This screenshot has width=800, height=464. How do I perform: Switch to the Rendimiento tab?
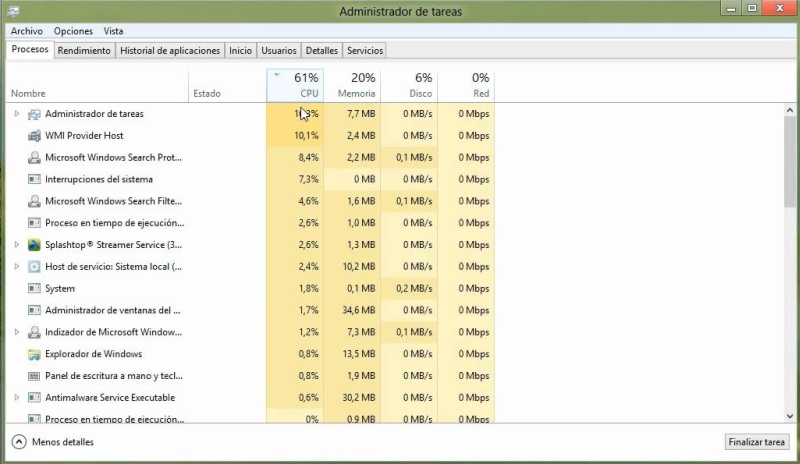84,51
